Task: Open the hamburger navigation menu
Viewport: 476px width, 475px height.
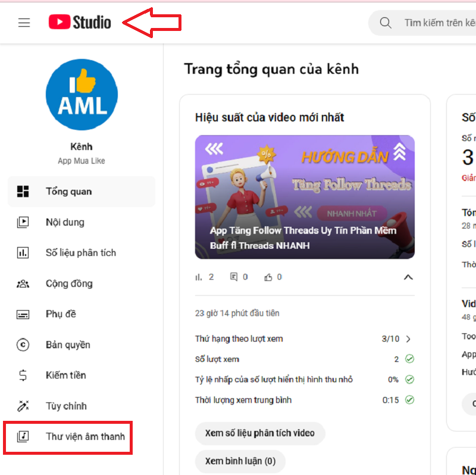Action: pyautogui.click(x=24, y=23)
